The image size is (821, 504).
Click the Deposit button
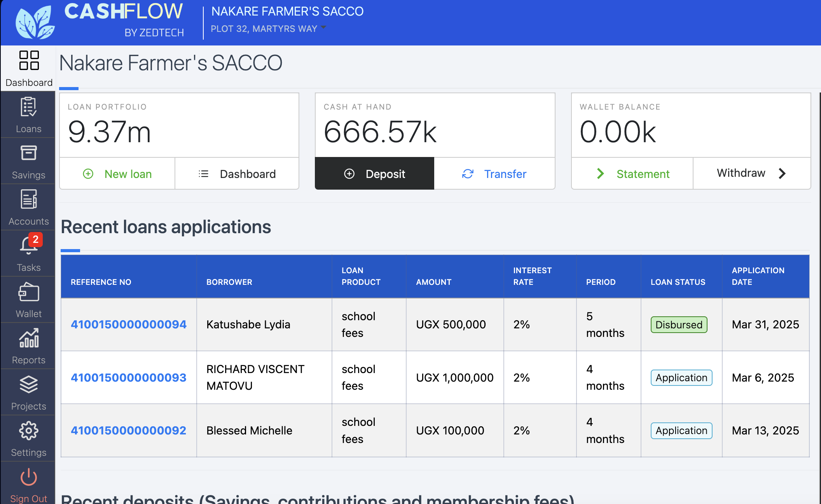tap(374, 174)
